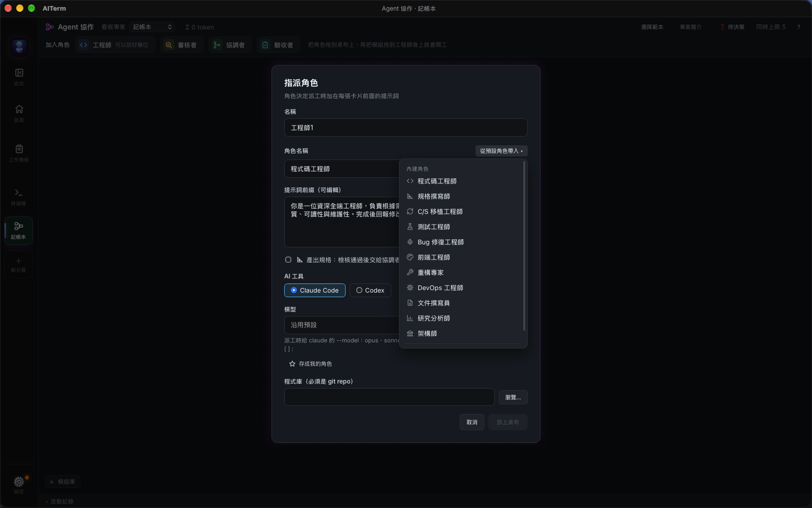The height and width of the screenshot is (508, 812).
Task: Click the 取消 button
Action: click(472, 422)
